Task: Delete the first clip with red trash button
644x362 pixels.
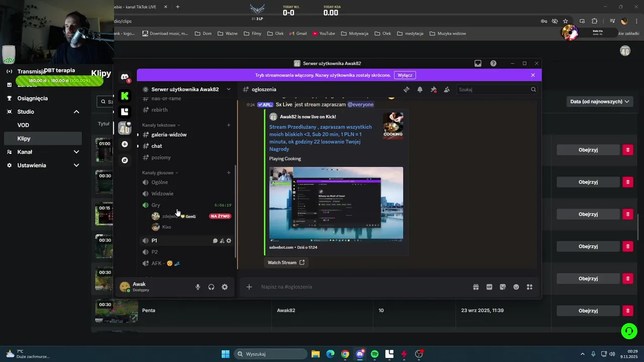Action: tap(627, 150)
